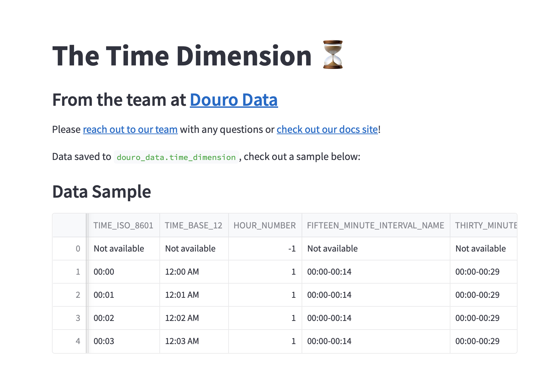
Task: Click the 00:00-00:29 cell in row 1
Action: pyautogui.click(x=477, y=272)
